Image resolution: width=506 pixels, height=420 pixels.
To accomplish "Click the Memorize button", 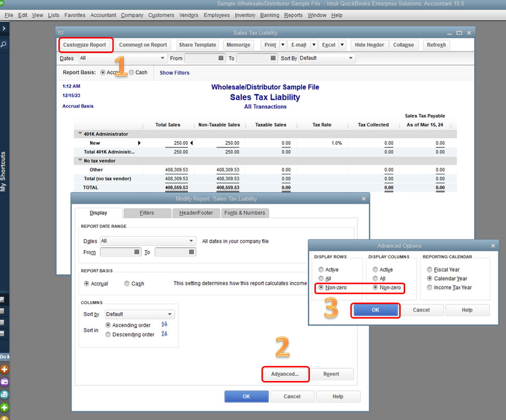I will coord(238,45).
